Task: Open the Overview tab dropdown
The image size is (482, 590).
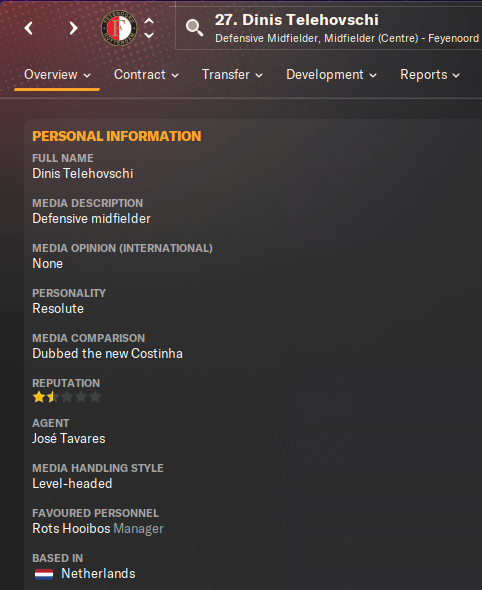Action: (57, 75)
